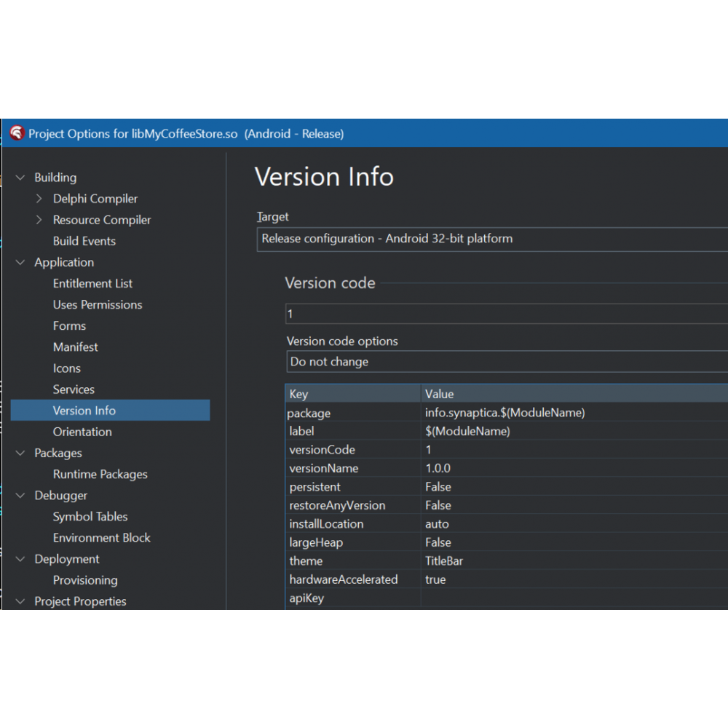Select Provisioning under Deployment
This screenshot has width=728, height=728.
coord(85,580)
